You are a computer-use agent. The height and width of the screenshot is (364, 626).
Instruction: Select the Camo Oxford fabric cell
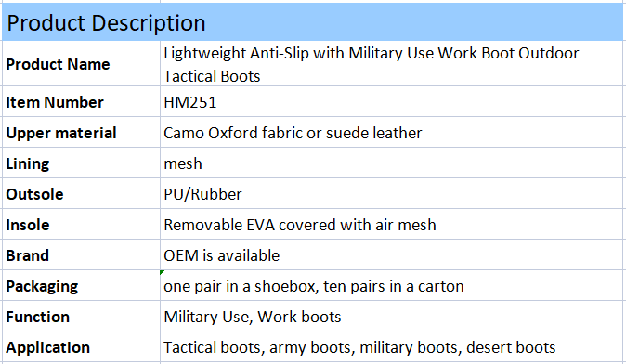391,132
